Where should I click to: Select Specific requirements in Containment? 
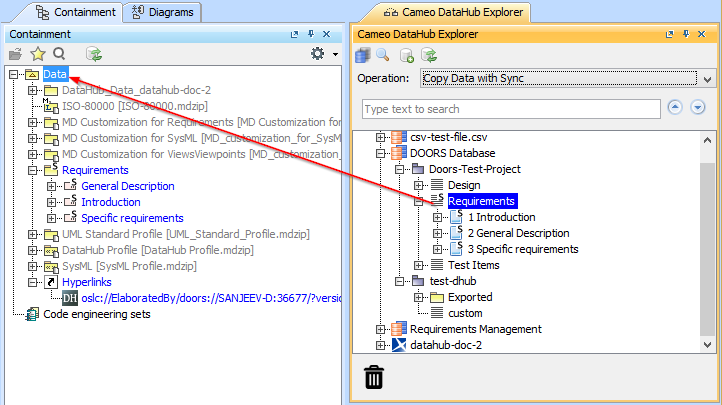[x=132, y=218]
